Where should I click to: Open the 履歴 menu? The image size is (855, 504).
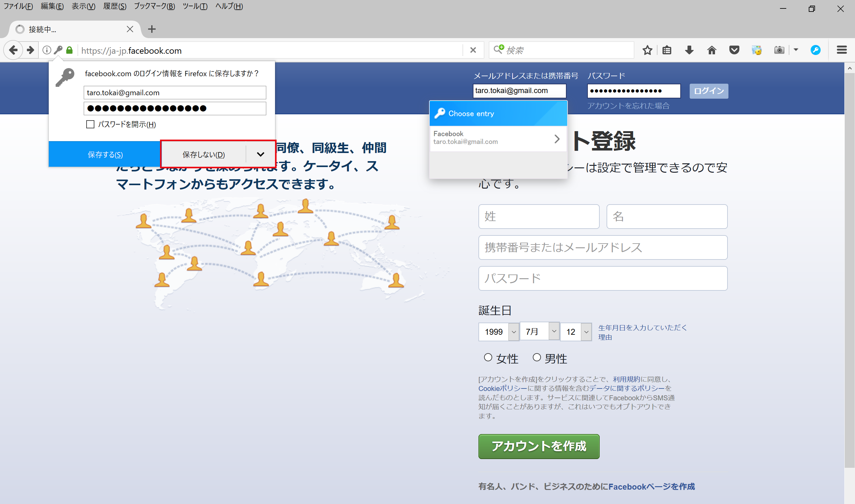click(114, 6)
